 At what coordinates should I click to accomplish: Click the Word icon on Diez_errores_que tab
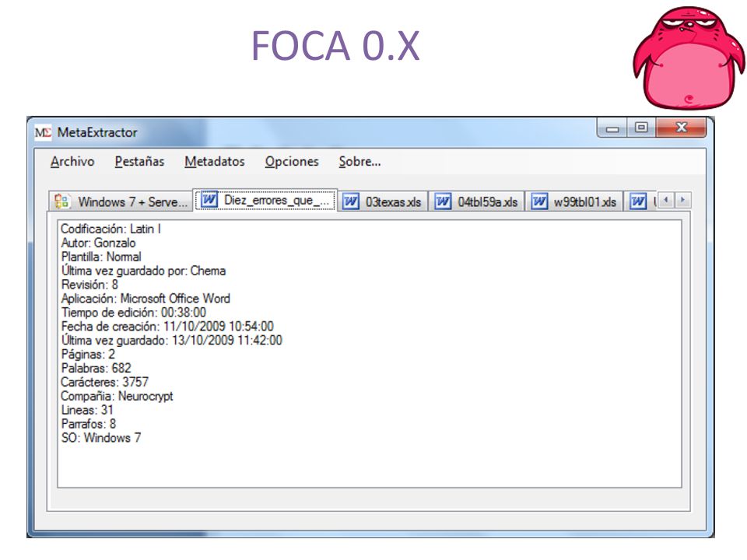(209, 200)
